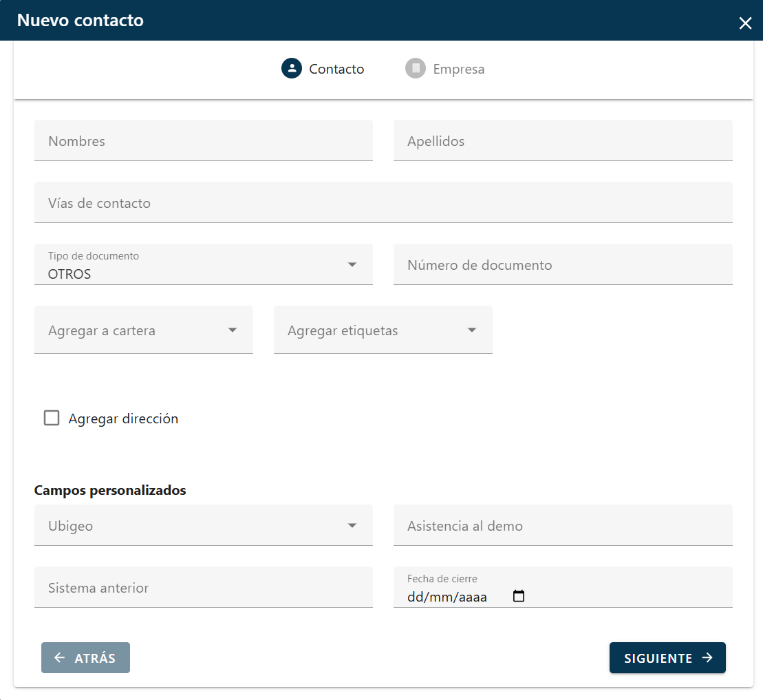Click the dd/mm/aaaa date text
Image resolution: width=763 pixels, height=700 pixels.
[x=447, y=597]
